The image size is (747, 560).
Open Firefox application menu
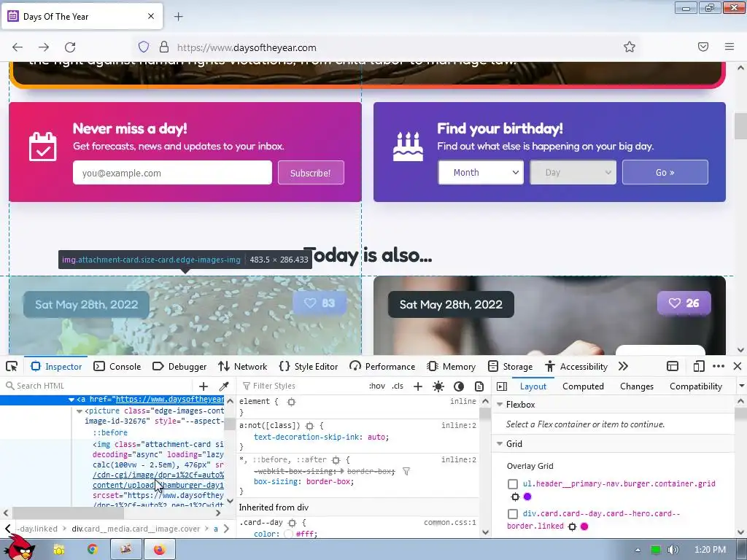pos(729,47)
